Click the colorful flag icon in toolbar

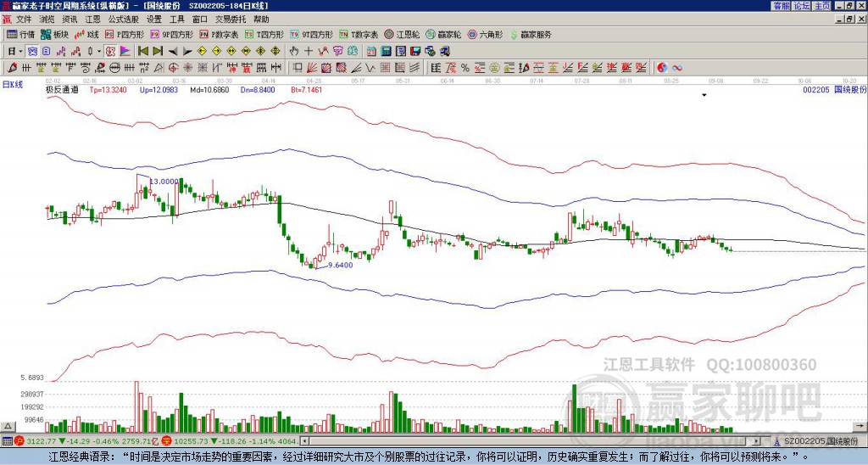pos(125,52)
